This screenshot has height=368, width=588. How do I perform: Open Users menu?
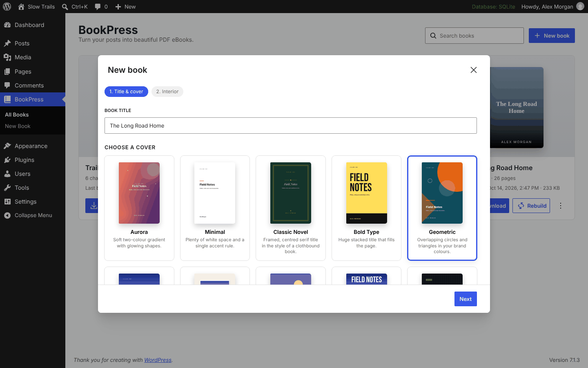pos(33,174)
